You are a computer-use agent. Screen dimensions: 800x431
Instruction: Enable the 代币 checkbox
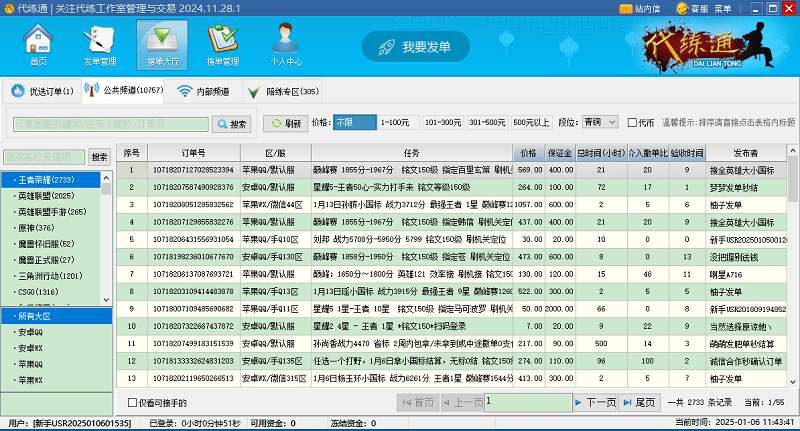[633, 123]
